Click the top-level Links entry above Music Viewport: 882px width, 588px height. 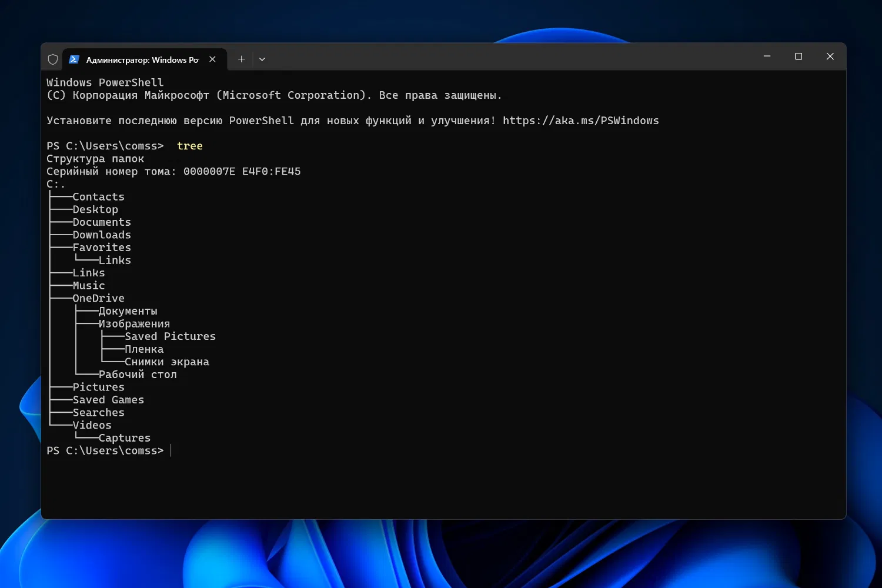coord(89,273)
